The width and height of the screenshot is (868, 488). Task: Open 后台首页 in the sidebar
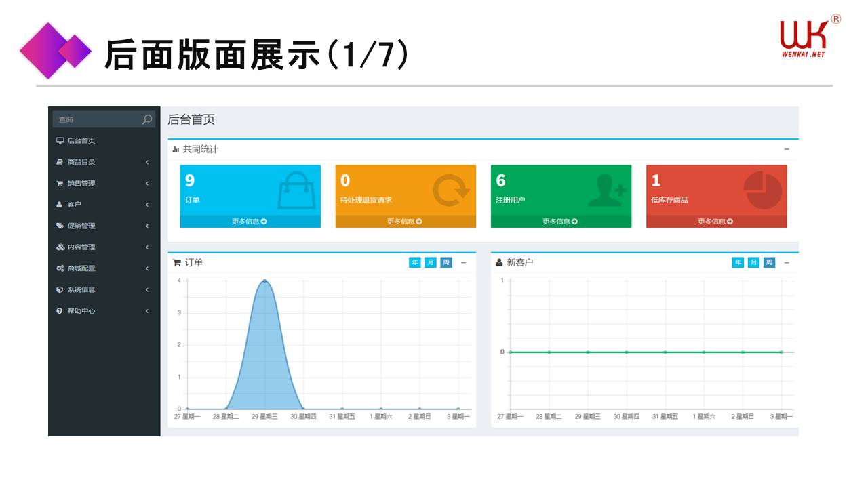pos(104,141)
